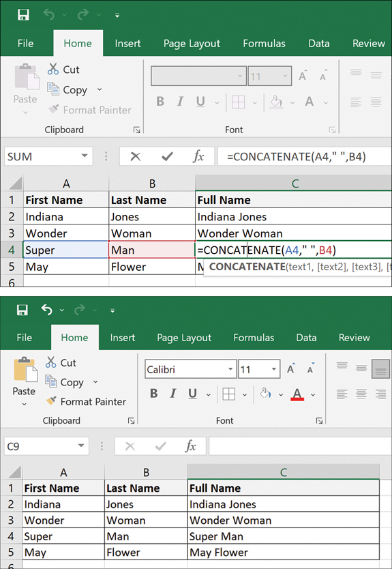Open the Page Layout tab in the top window

coord(192,44)
